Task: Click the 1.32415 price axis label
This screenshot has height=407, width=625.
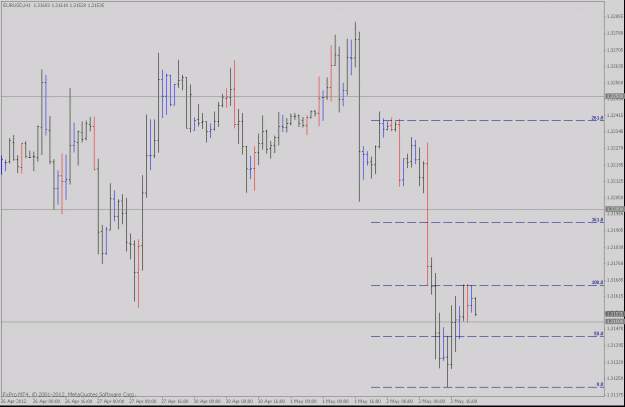Action: (615, 115)
